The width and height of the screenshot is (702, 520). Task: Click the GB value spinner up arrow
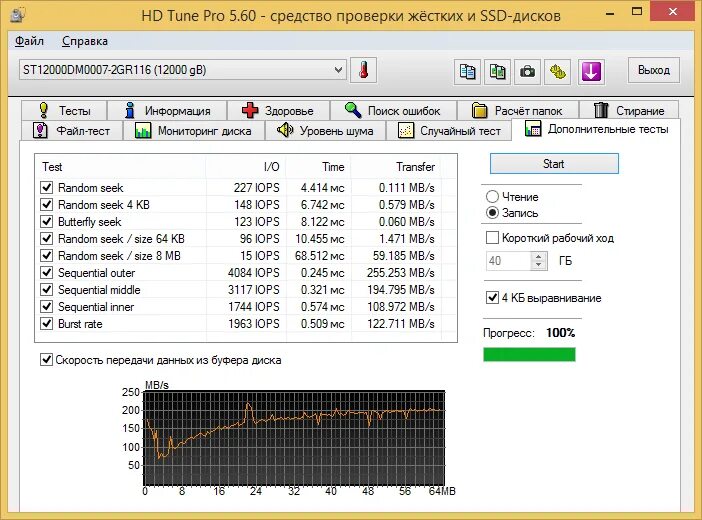(538, 256)
